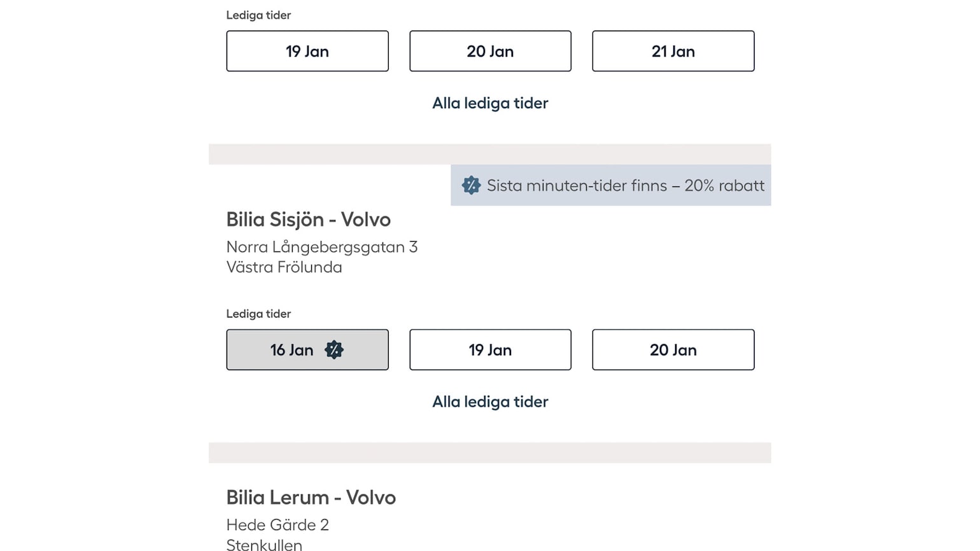The height and width of the screenshot is (551, 980).
Task: Open "Alla lediga tider" for Bilia Sisjön
Action: pos(490,402)
